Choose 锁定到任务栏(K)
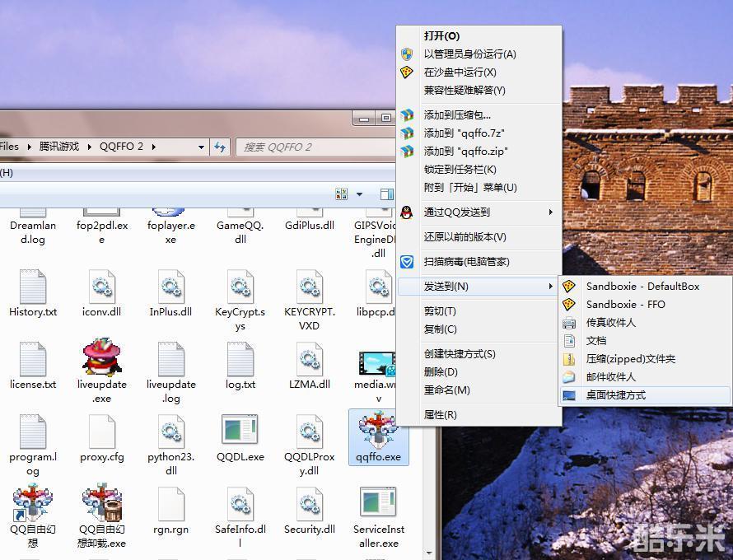 pyautogui.click(x=479, y=169)
